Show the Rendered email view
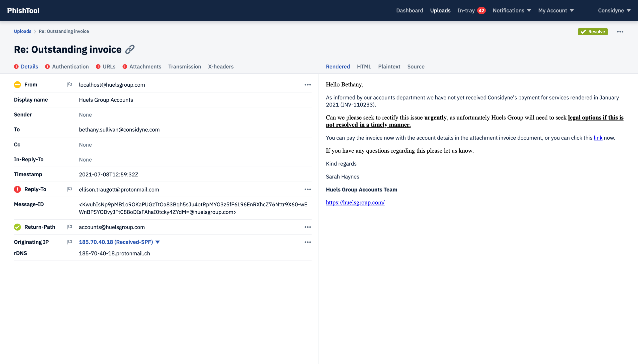The width and height of the screenshot is (638, 364). 338,66
